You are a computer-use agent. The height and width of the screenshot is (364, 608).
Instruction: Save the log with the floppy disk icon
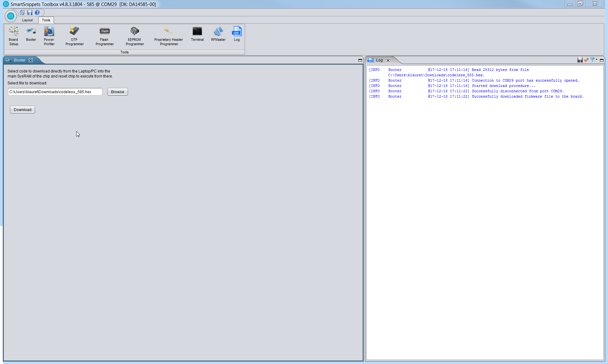click(580, 60)
